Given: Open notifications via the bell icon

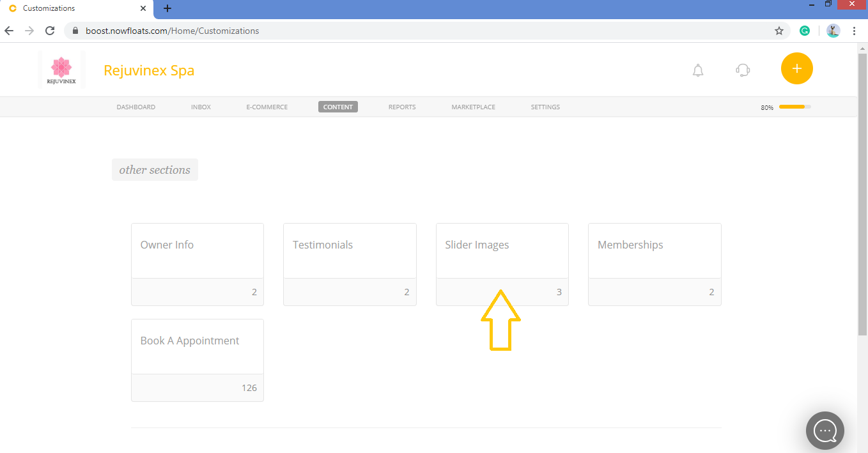Looking at the screenshot, I should [x=697, y=70].
